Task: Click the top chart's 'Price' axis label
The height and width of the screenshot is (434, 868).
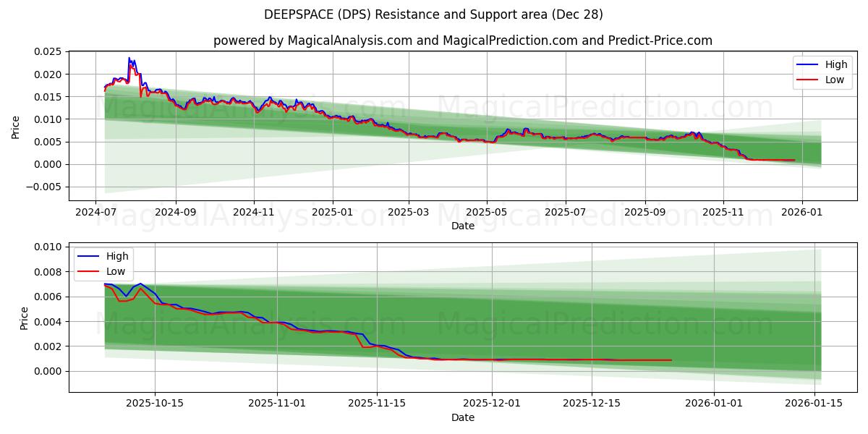Action: point(16,127)
